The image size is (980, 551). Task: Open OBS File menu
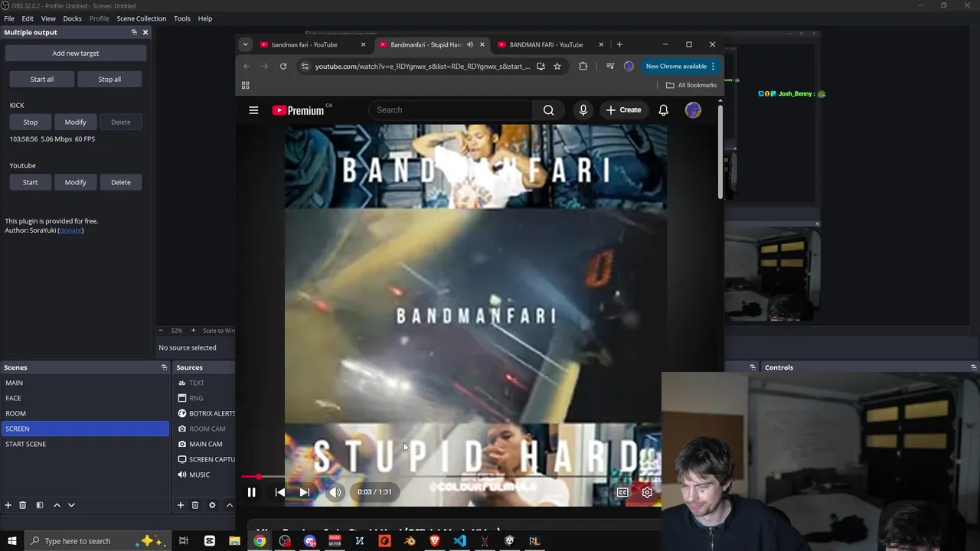(9, 18)
